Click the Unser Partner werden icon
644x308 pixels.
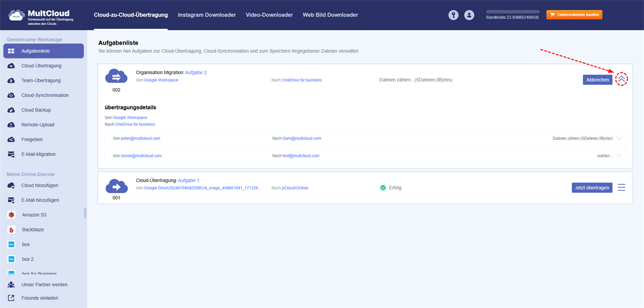[11, 285]
